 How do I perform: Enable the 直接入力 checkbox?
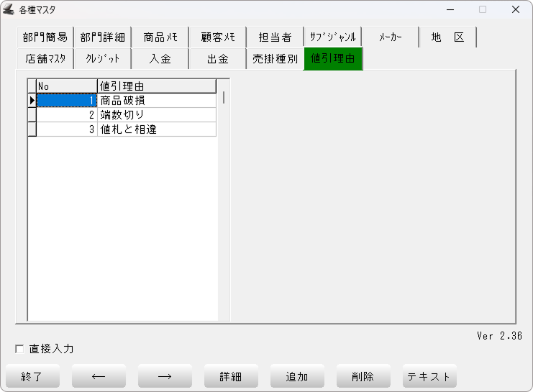19,349
